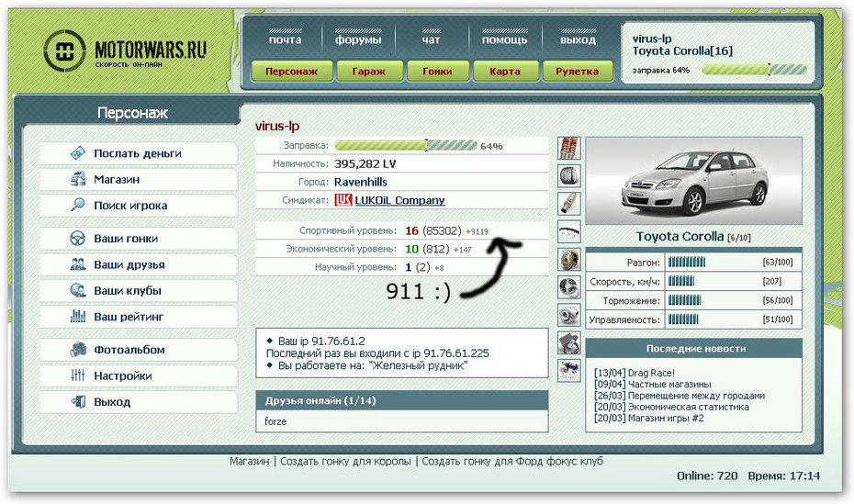Screen dimensions: 854x504
Task: Click the sliders icon by Настройки
Action: point(78,375)
